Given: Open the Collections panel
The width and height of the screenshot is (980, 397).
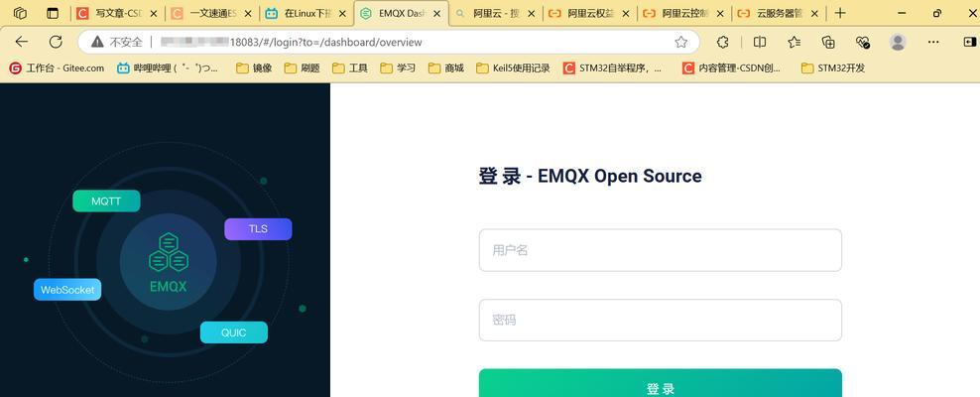Looking at the screenshot, I should (829, 42).
